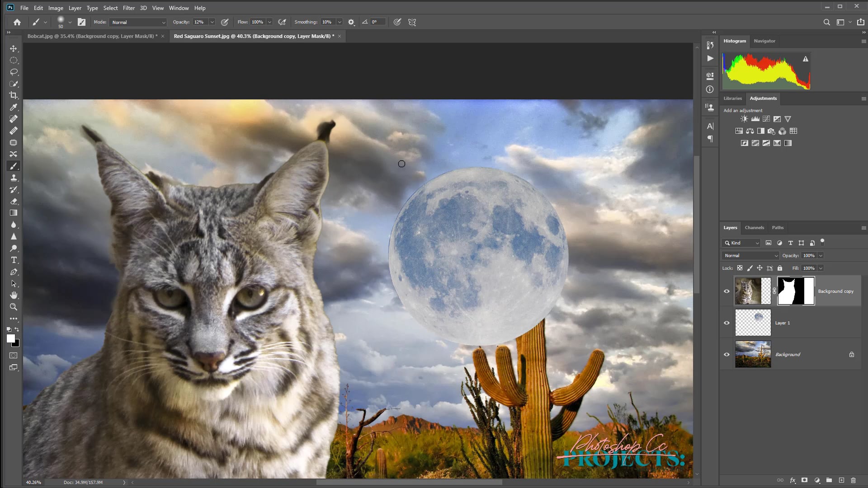The height and width of the screenshot is (488, 868).
Task: Click the Delete layer trash icon
Action: coord(853,480)
